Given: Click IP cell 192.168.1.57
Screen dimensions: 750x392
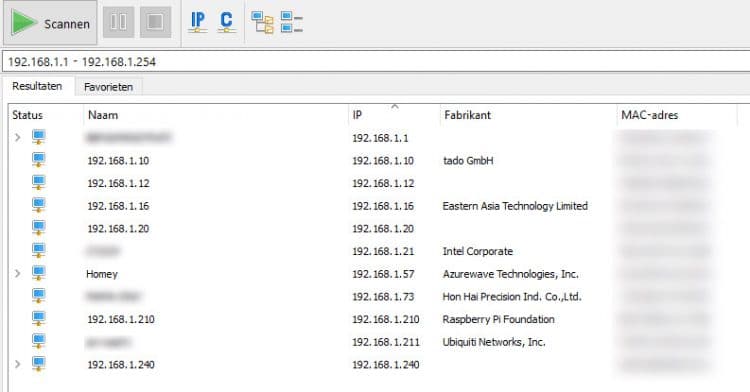Looking at the screenshot, I should 383,274.
